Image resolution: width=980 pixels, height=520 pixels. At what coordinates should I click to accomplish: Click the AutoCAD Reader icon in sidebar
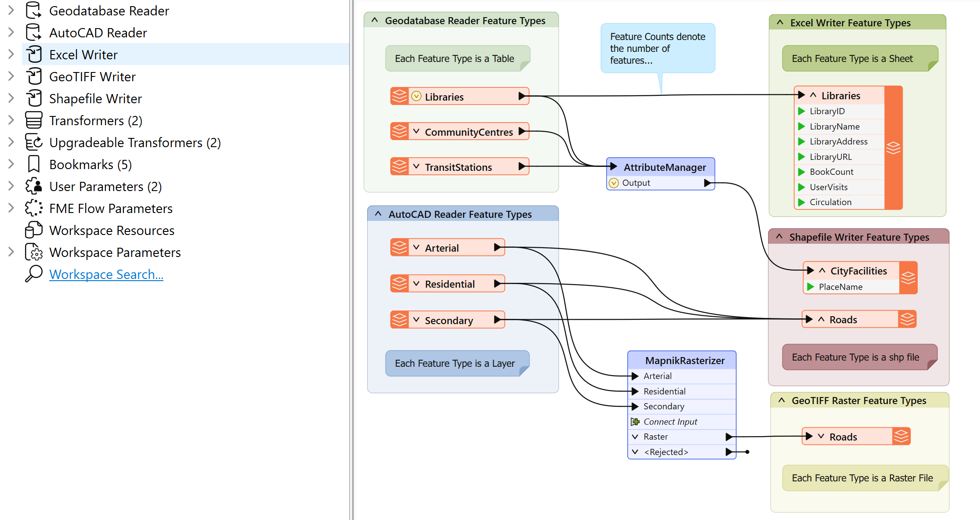coord(33,32)
